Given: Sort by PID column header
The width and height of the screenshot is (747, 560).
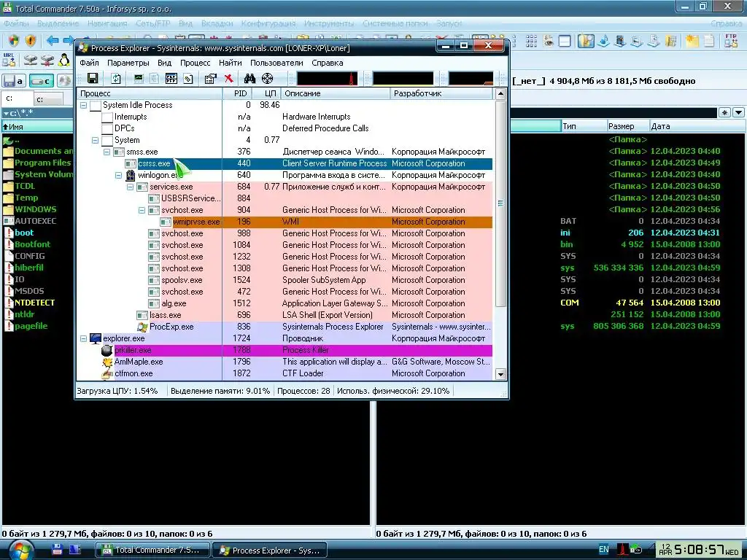Looking at the screenshot, I should [237, 93].
